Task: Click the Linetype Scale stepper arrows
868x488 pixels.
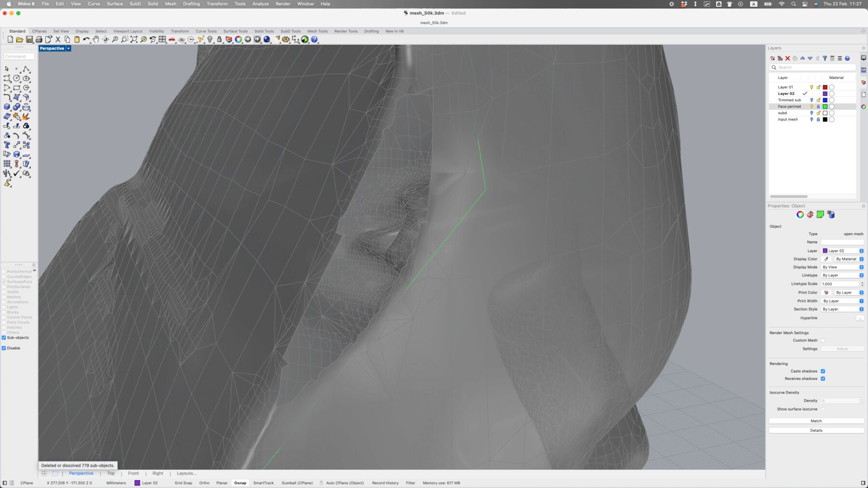Action: pyautogui.click(x=862, y=284)
